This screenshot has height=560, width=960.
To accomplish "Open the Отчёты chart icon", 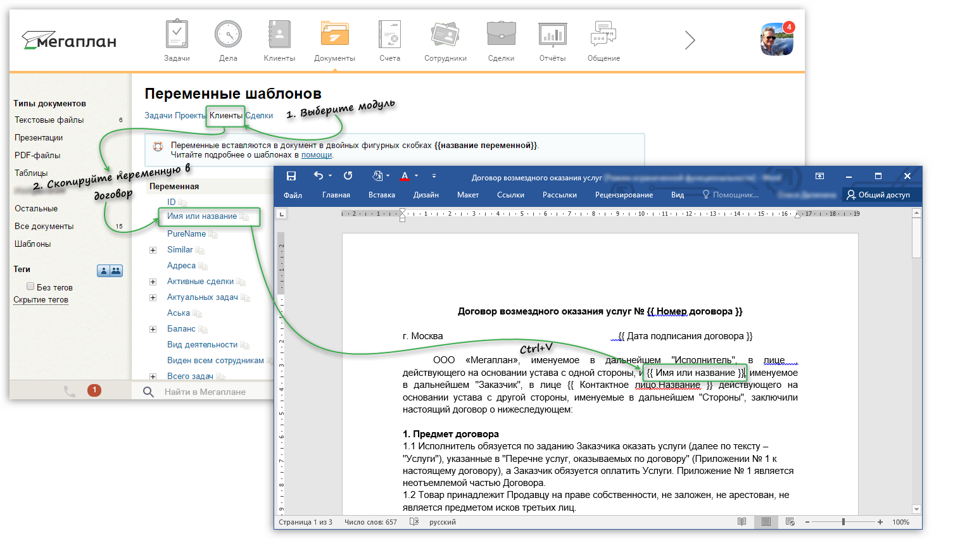I will (x=552, y=34).
